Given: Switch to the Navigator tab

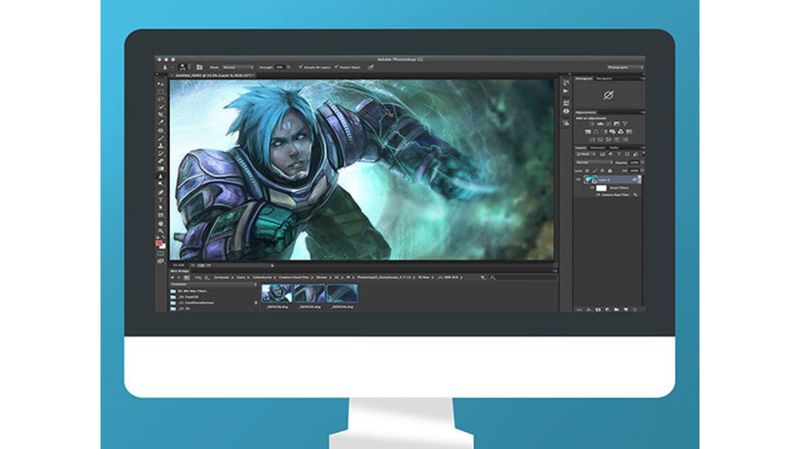Looking at the screenshot, I should click(x=604, y=79).
